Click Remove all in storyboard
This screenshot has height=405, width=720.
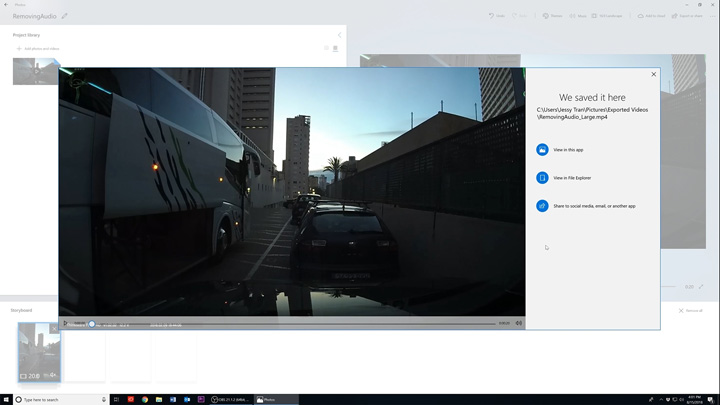coord(690,311)
